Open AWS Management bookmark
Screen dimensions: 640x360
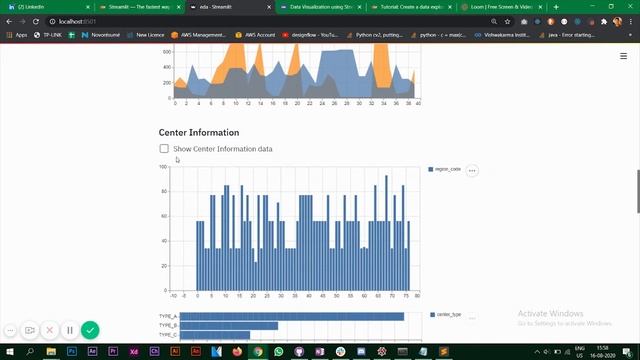coord(198,35)
